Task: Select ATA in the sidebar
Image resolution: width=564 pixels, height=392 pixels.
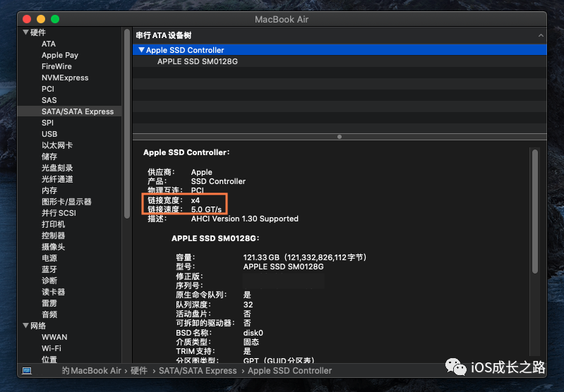Action: coord(49,44)
